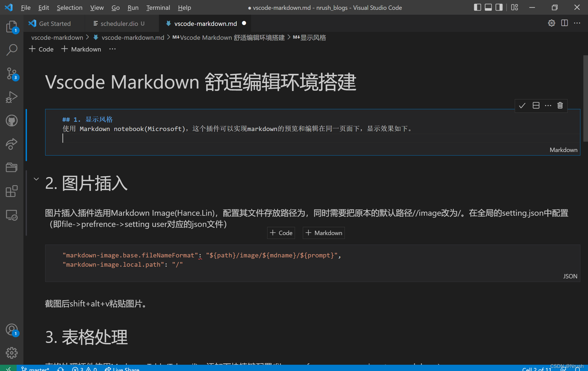The image size is (588, 371).
Task: Open the notebook toolbar more actions ellipsis
Action: [x=112, y=49]
